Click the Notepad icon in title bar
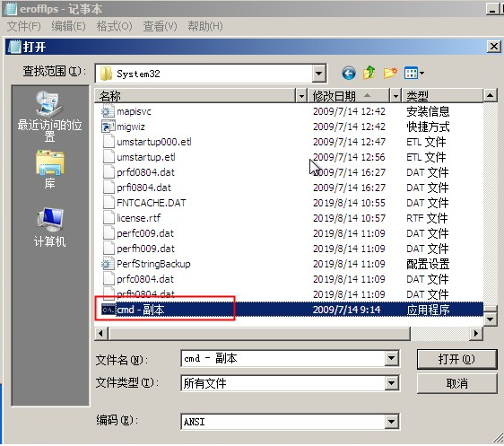This screenshot has width=504, height=446. click(x=10, y=8)
